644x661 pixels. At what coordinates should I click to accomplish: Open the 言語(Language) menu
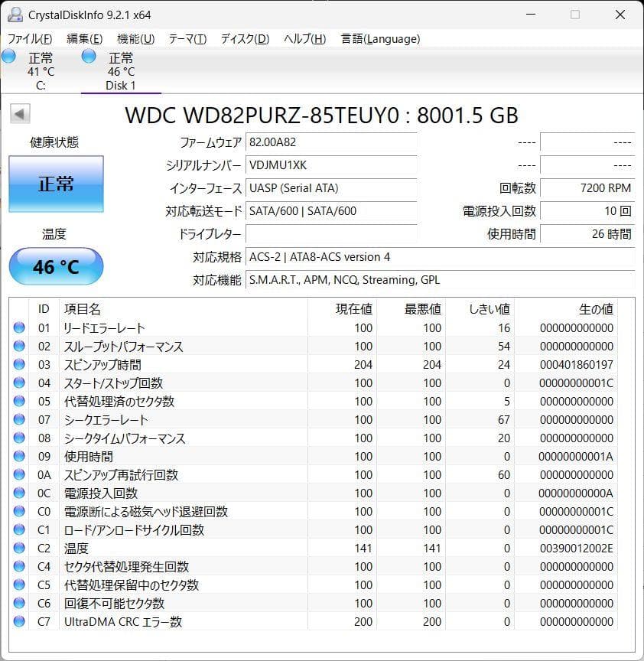380,39
